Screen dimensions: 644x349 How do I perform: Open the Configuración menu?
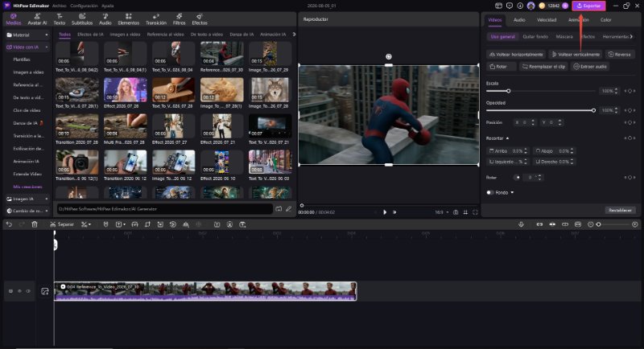tap(84, 6)
